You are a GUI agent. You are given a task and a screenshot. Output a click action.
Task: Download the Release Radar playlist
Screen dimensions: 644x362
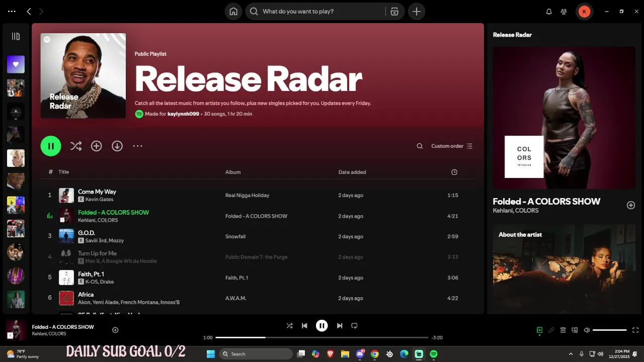click(117, 146)
